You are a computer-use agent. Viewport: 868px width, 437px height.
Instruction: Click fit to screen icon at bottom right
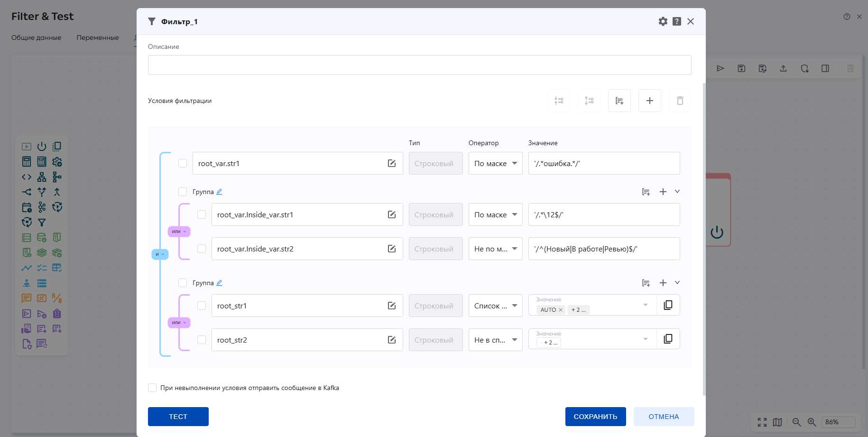[x=762, y=422]
